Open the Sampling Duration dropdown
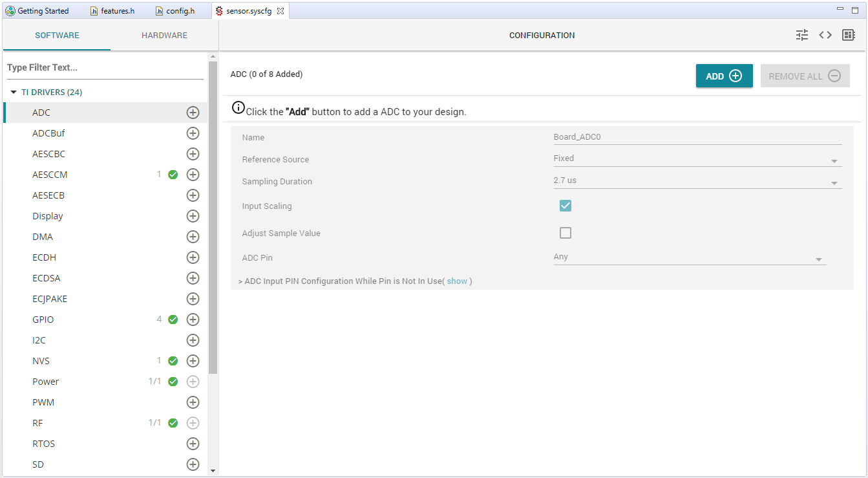This screenshot has height=478, width=868. tap(697, 181)
